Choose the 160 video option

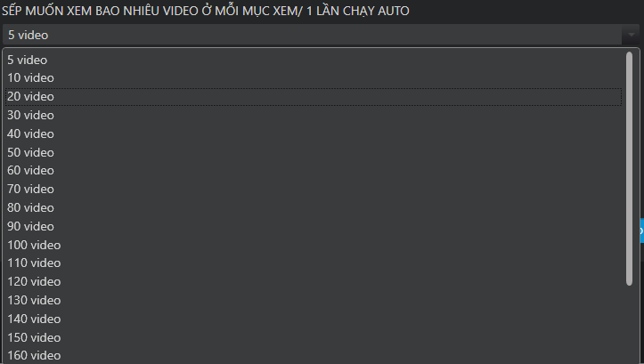[314, 355]
